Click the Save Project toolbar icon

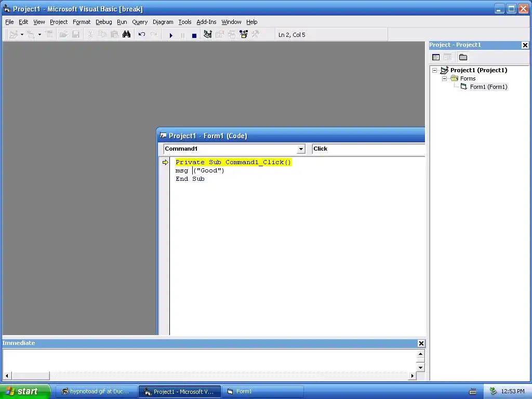coord(76,35)
